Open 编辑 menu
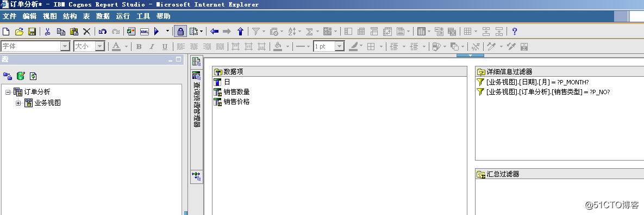This screenshot has height=215, width=644. point(29,16)
